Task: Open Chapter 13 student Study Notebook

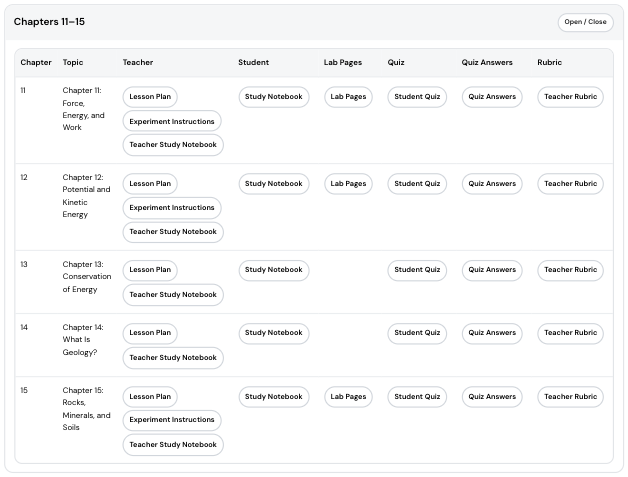Action: [274, 270]
